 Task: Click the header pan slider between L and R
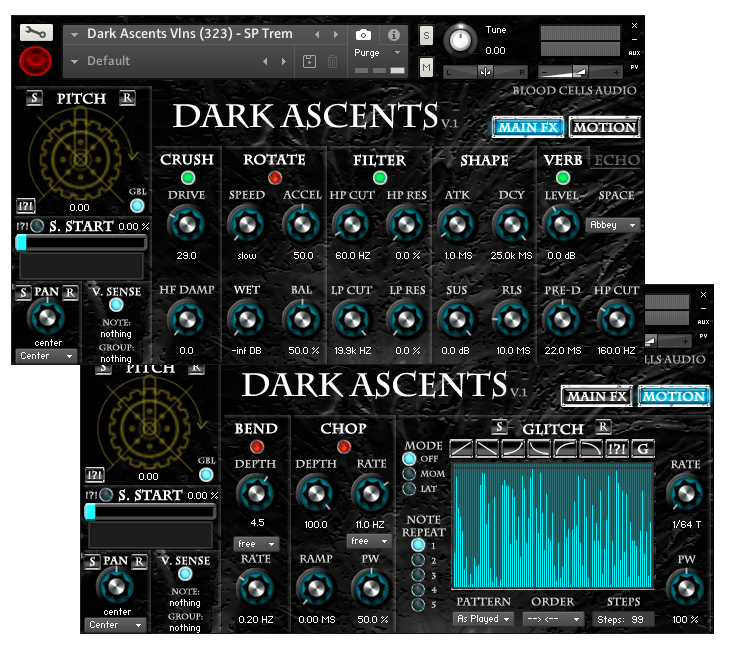point(485,72)
